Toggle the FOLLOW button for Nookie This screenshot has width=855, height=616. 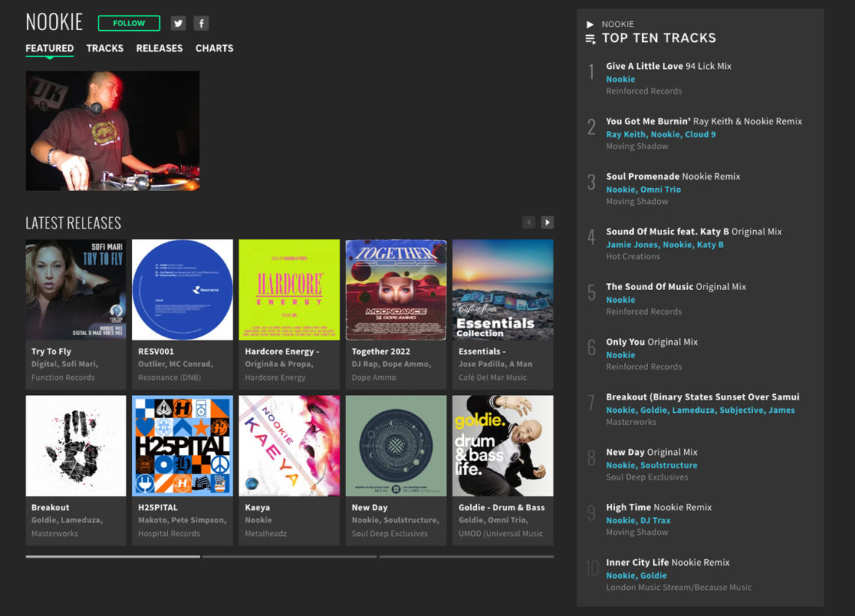[x=128, y=22]
